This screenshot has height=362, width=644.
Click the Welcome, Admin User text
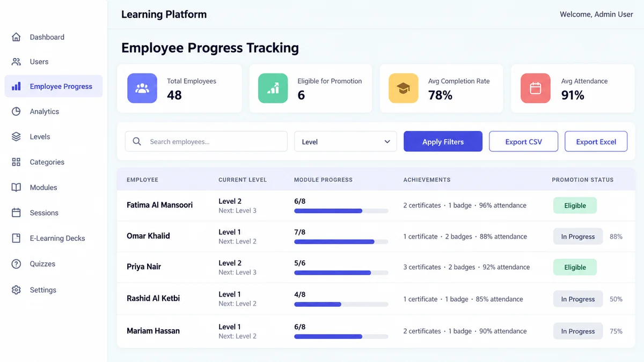[596, 14]
